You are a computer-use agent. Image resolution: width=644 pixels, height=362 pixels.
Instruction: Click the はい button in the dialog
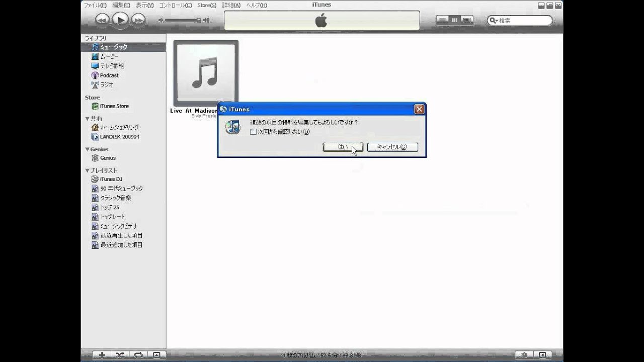tap(343, 147)
